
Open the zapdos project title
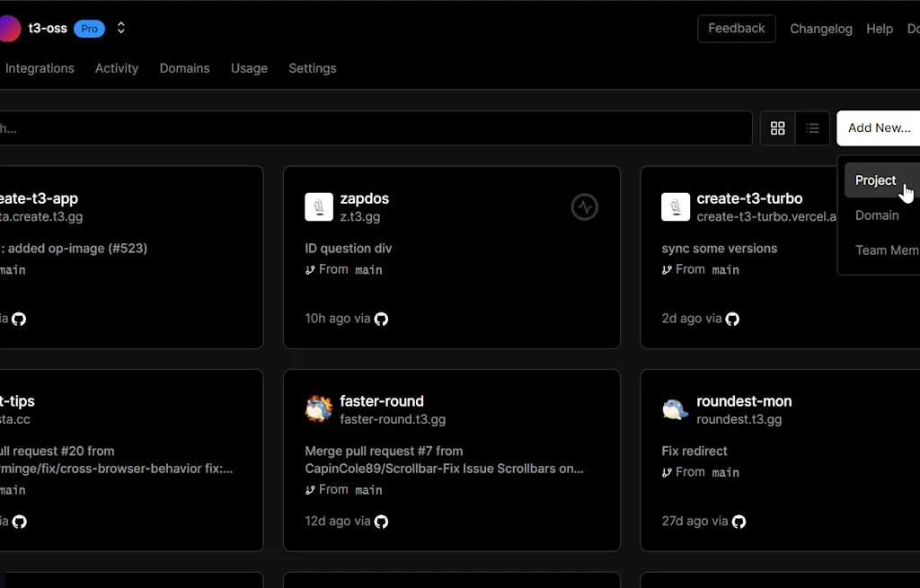(x=365, y=198)
